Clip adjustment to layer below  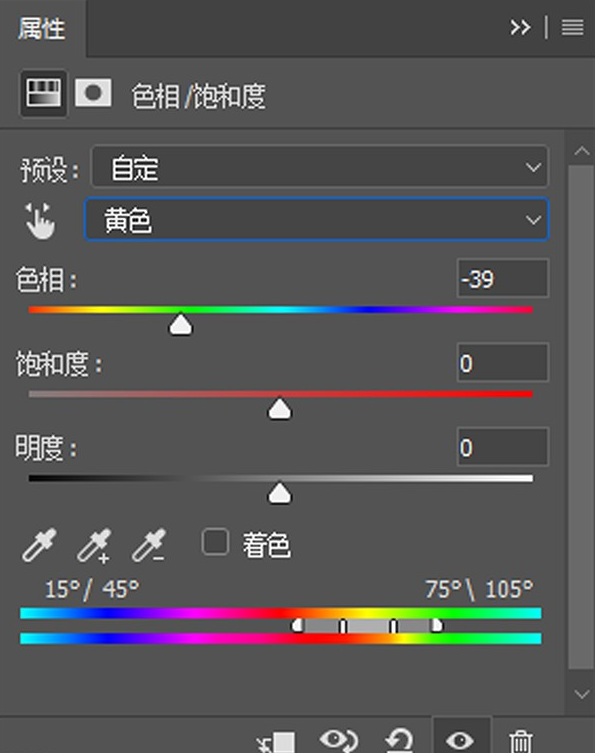point(276,741)
